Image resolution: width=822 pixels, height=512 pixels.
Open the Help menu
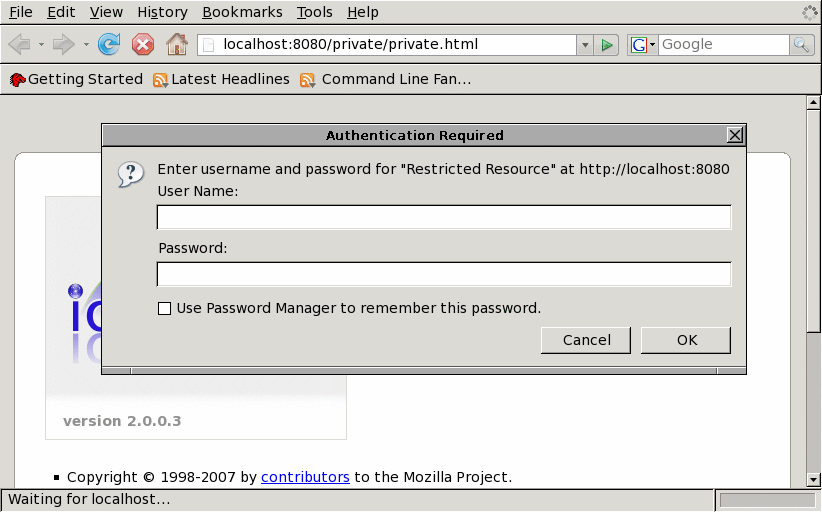pos(363,12)
